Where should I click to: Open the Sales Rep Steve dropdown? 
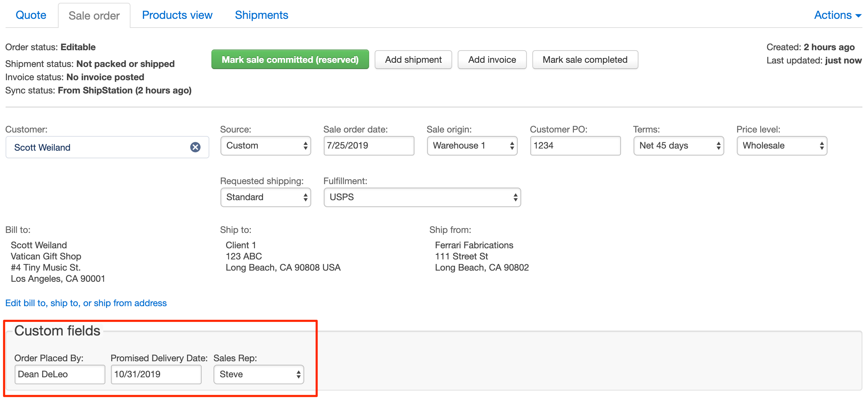coord(259,374)
